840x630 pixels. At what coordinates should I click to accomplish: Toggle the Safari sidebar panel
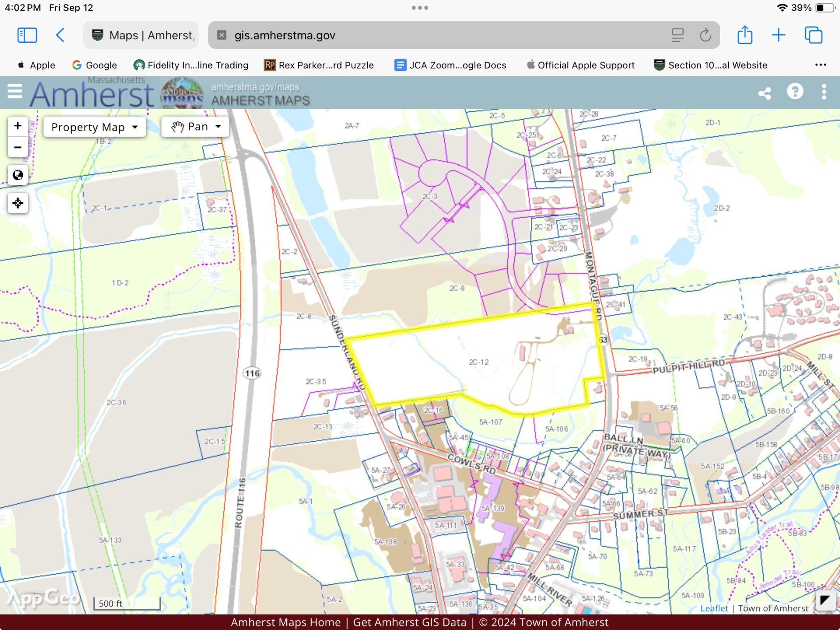tap(27, 35)
